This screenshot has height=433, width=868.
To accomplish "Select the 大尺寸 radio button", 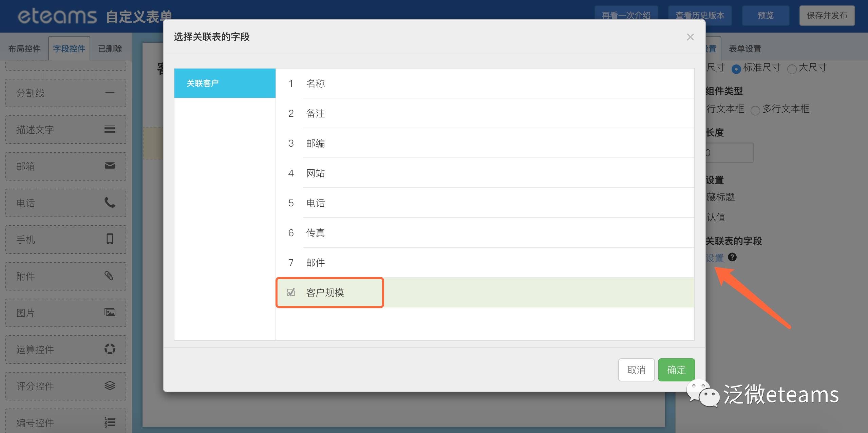I will pyautogui.click(x=791, y=69).
